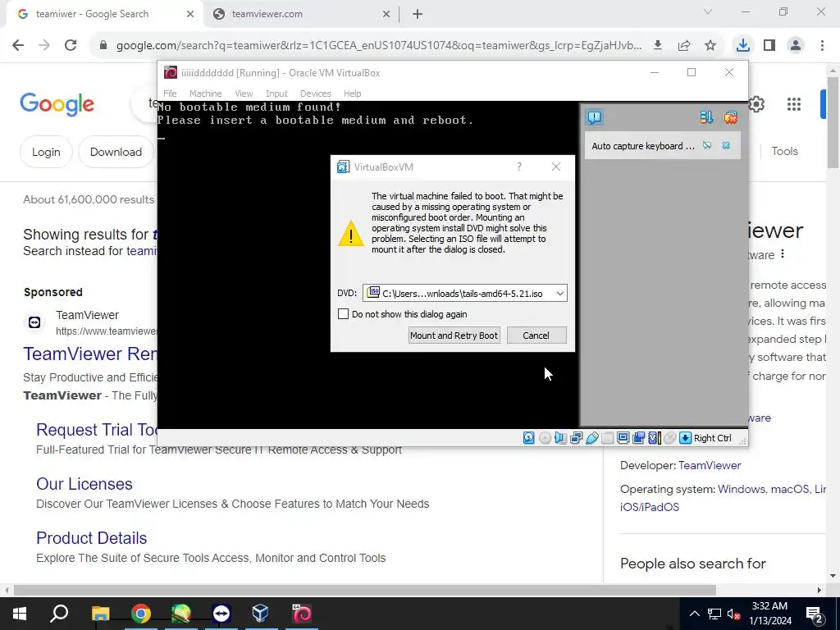Open the VirtualBox Devices menu

316,94
